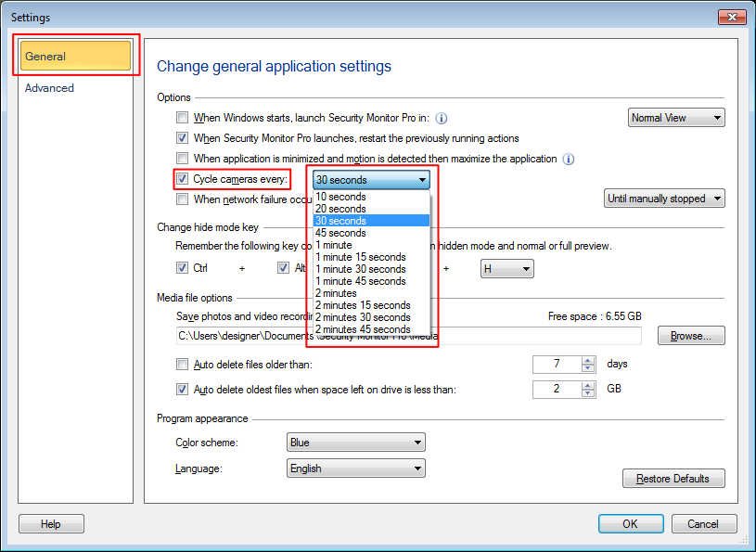Enable launch Security Monitor Pro at Windows start
756x552 pixels.
click(x=182, y=118)
